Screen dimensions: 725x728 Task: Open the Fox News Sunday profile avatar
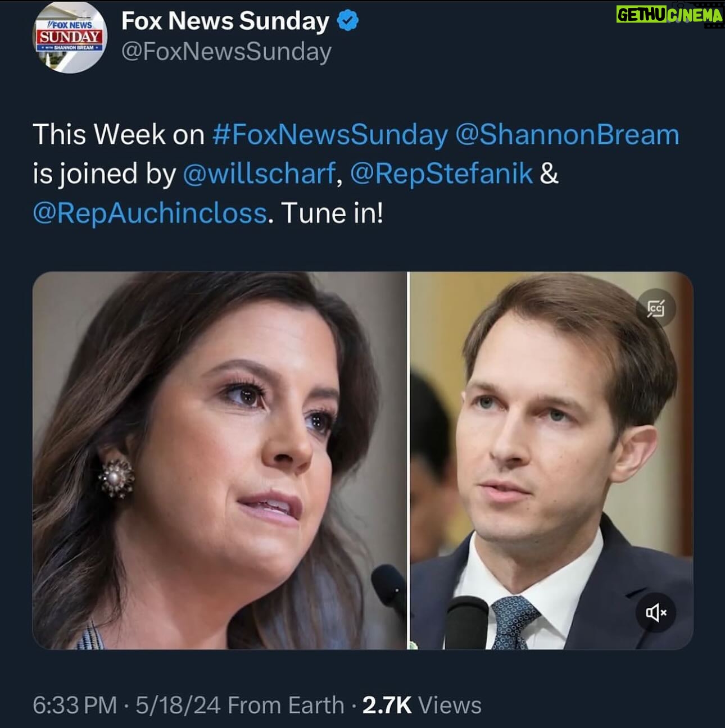(70, 38)
